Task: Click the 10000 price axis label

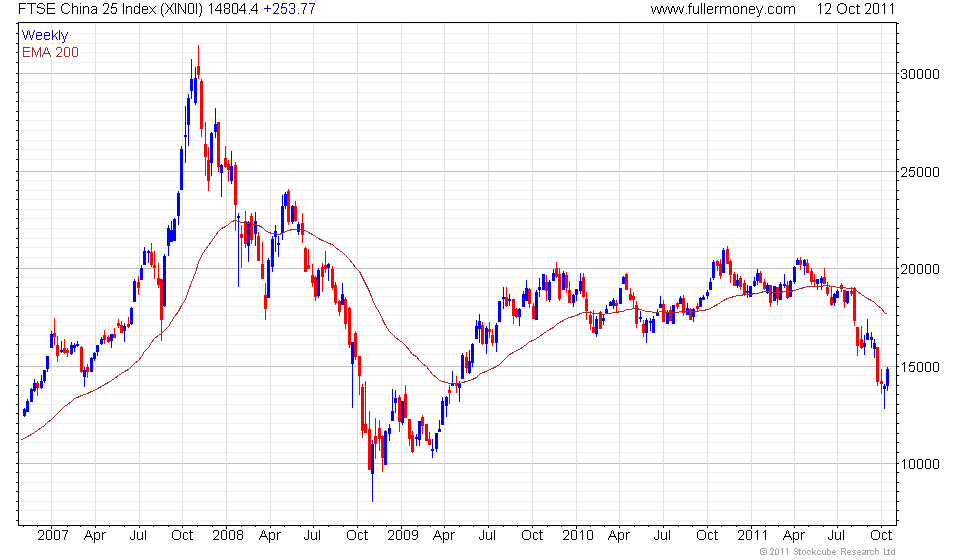Action: [x=919, y=464]
